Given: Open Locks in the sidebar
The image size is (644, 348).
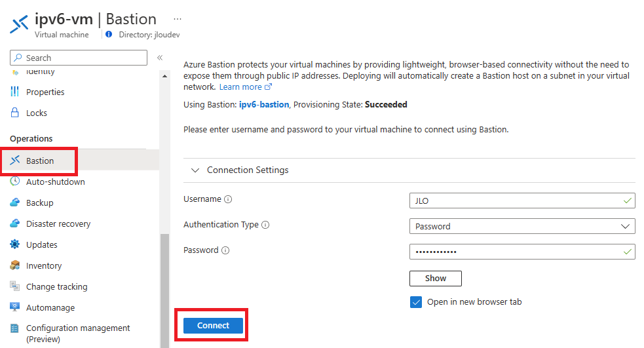Looking at the screenshot, I should click(37, 113).
